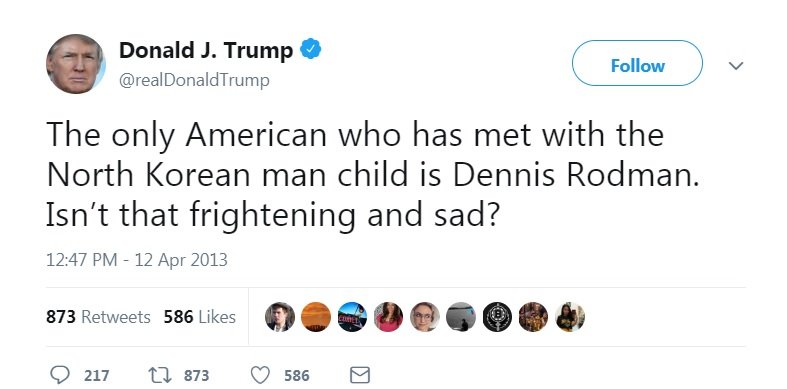Click the tweet text about Dennis Rodman

(x=372, y=174)
